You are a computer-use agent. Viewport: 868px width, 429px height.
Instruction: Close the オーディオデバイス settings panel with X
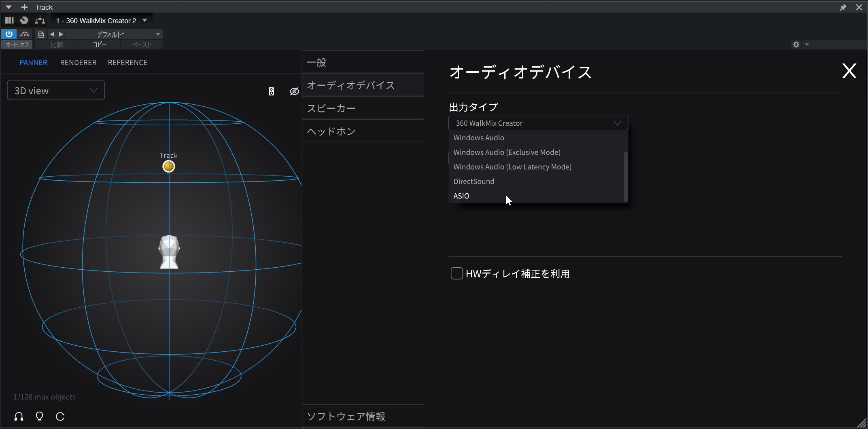coord(849,71)
